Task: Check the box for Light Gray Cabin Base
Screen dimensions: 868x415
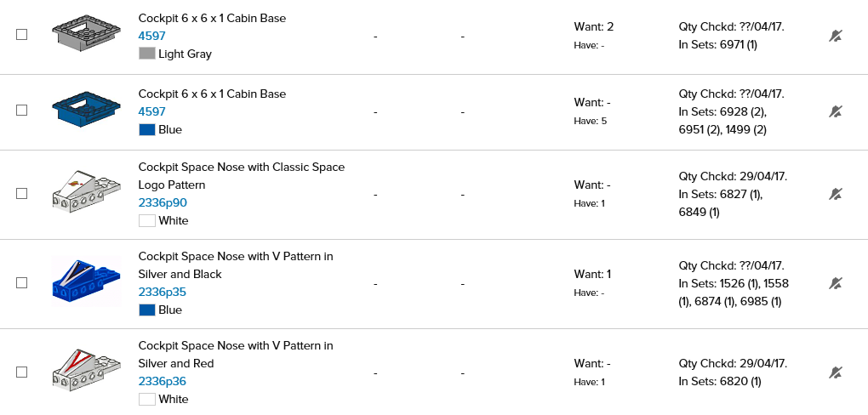Action: [x=22, y=35]
